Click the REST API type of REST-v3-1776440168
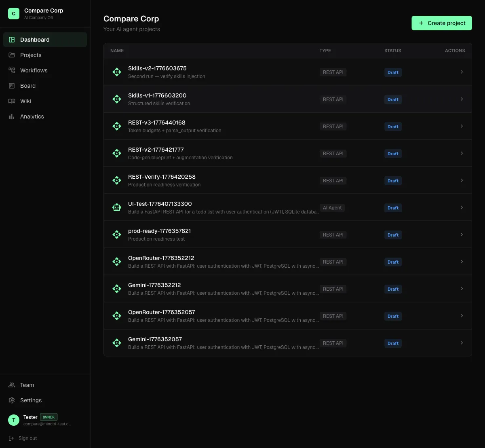 coord(333,126)
